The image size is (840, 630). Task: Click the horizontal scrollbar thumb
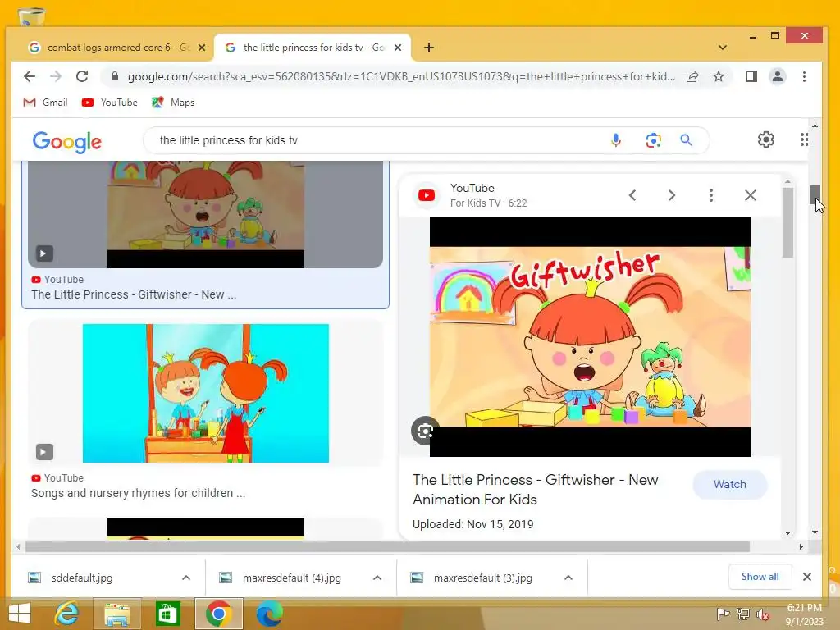coord(387,546)
